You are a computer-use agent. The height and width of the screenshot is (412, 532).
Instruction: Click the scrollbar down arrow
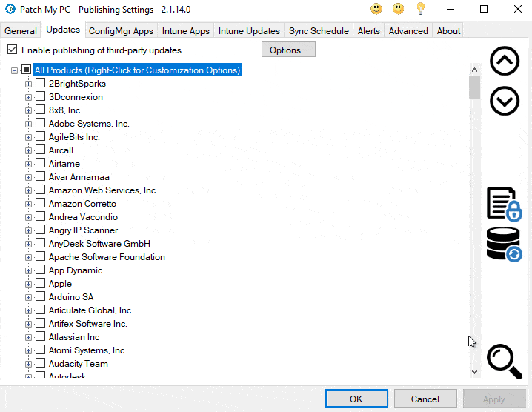(474, 371)
